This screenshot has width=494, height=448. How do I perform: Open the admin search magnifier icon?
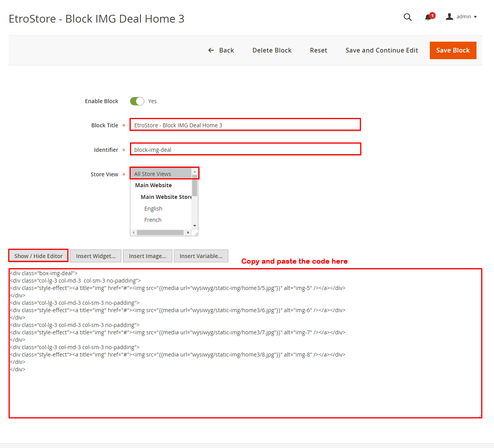407,17
